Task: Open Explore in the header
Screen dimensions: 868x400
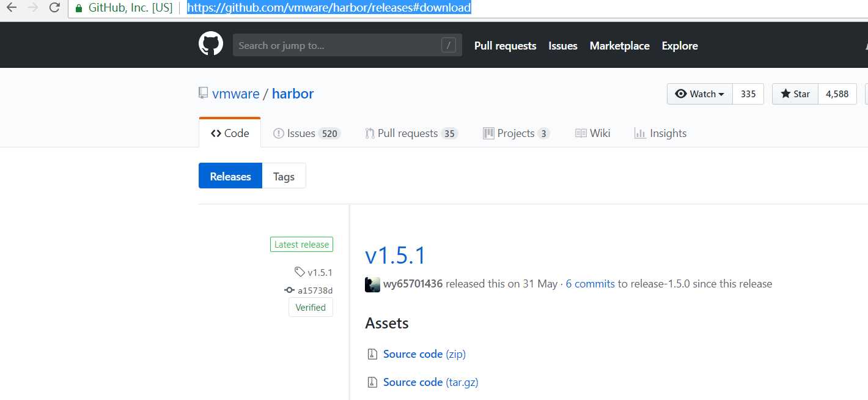Action: coord(680,46)
